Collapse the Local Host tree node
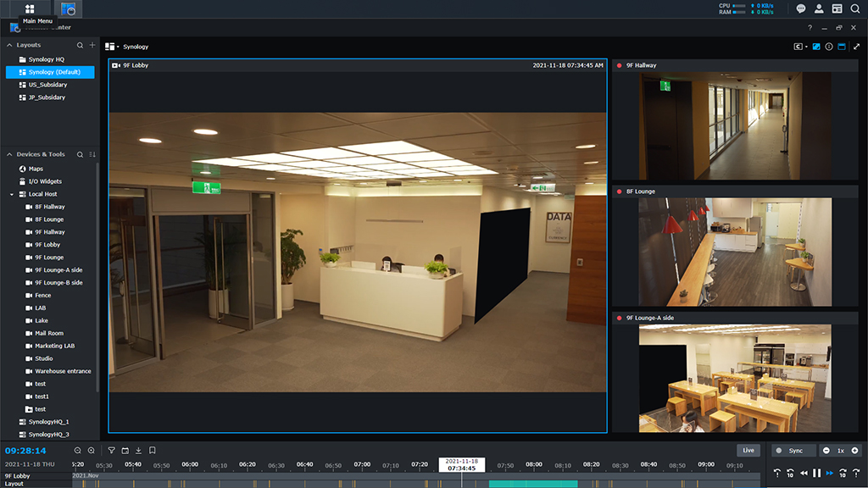Image resolution: width=868 pixels, height=488 pixels. pos(12,194)
